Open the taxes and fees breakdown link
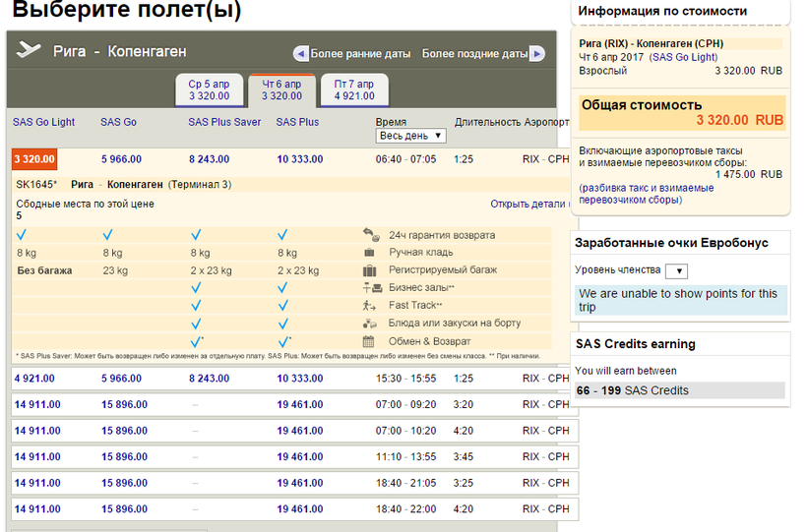This screenshot has width=807, height=532. 646,194
